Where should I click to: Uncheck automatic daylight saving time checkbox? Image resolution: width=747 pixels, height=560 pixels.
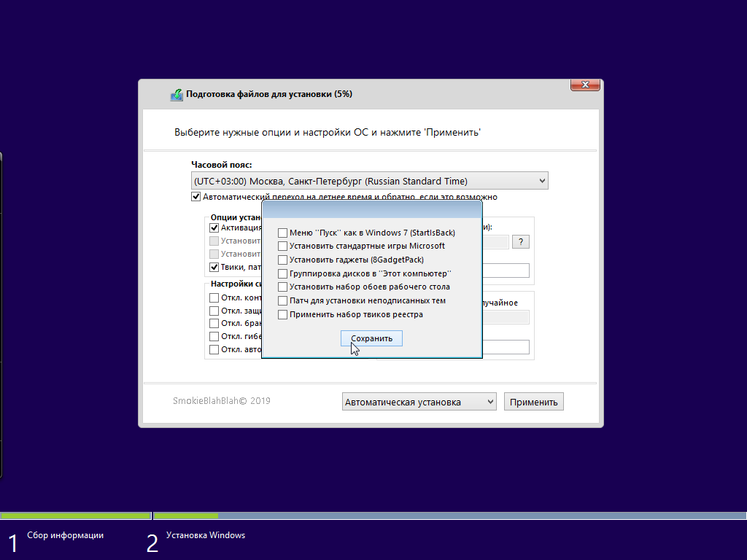coord(196,197)
